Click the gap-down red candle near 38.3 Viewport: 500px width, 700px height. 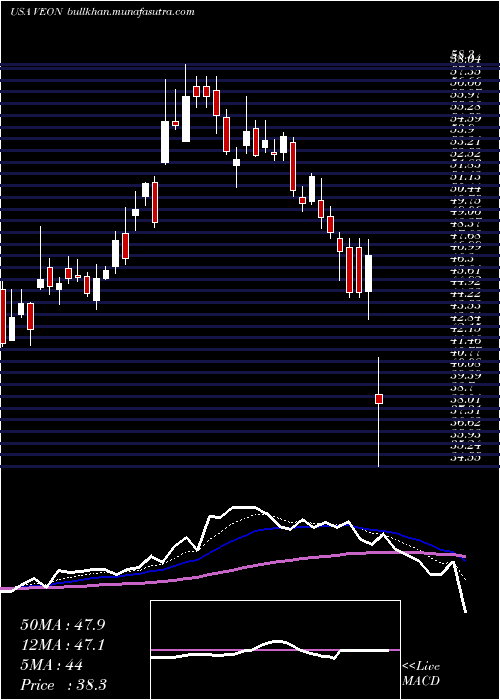[x=379, y=399]
